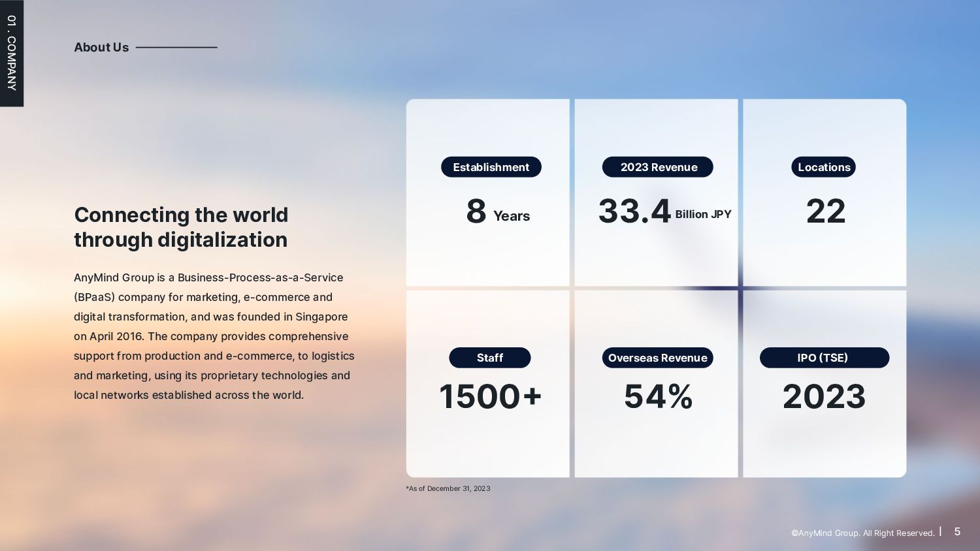This screenshot has height=551, width=980.
Task: Click the '33.4' revenue figure
Action: coord(634,212)
